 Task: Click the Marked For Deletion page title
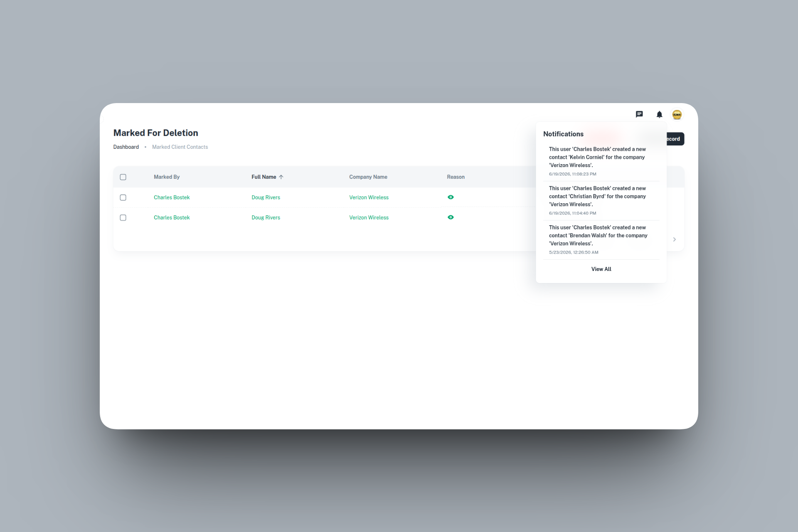click(x=155, y=133)
